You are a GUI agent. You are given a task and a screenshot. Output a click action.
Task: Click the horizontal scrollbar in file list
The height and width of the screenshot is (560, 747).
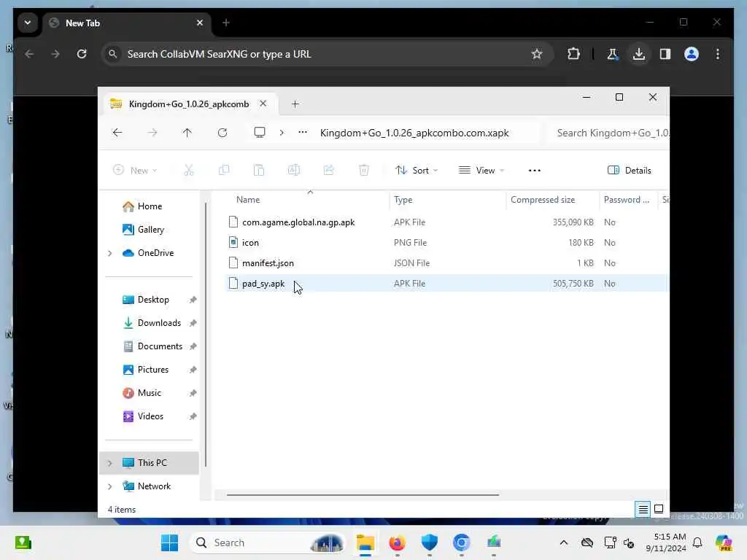coord(363,495)
